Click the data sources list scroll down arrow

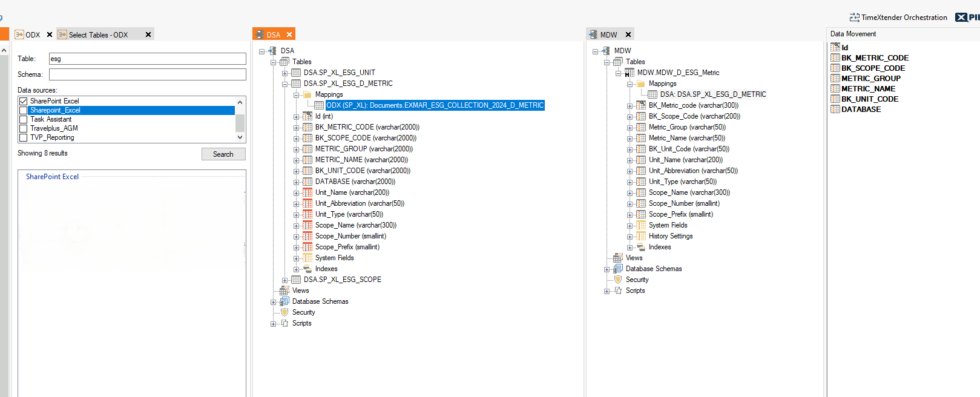pyautogui.click(x=240, y=137)
